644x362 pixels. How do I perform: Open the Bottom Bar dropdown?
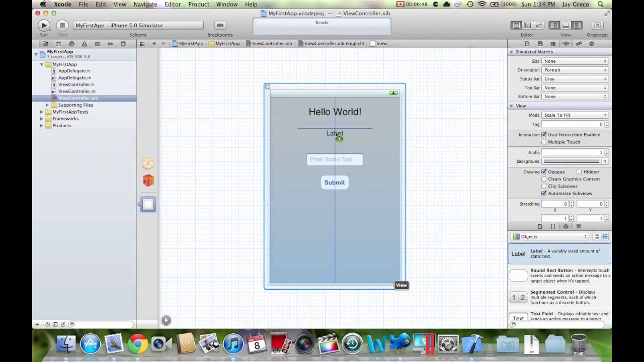[x=575, y=97]
